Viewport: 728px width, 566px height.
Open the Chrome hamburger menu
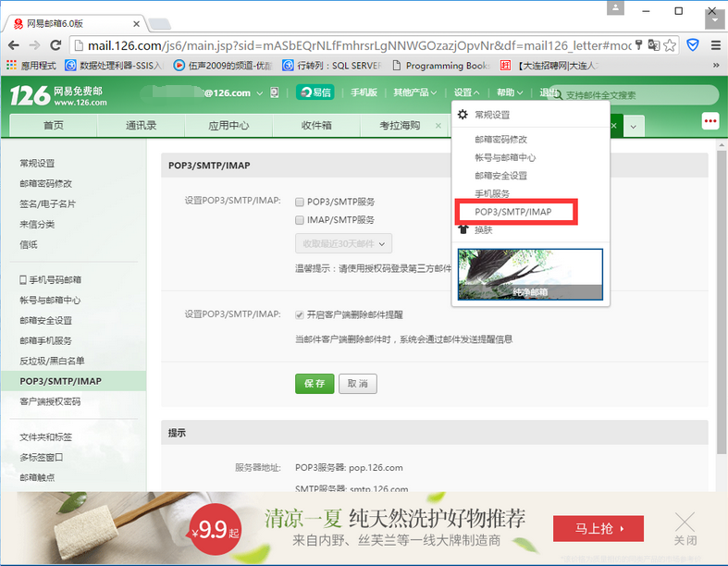[x=716, y=45]
